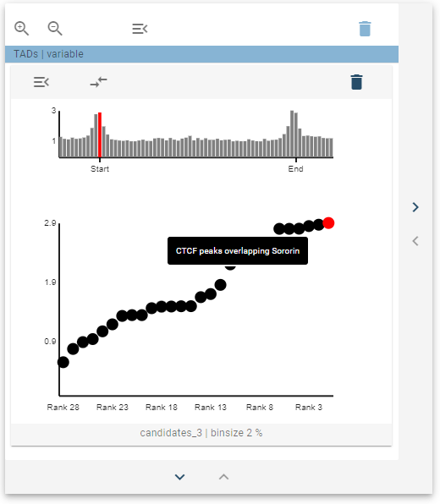Expand panel with right chevron arrow
440x504 pixels.
point(415,207)
